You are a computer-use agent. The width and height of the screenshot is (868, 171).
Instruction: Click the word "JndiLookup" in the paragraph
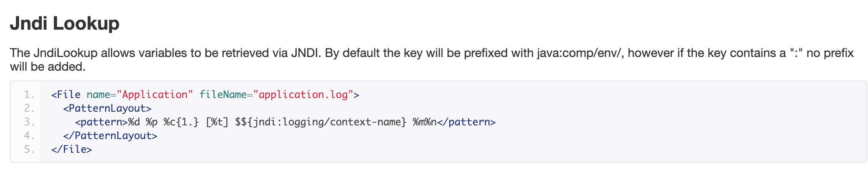[65, 53]
